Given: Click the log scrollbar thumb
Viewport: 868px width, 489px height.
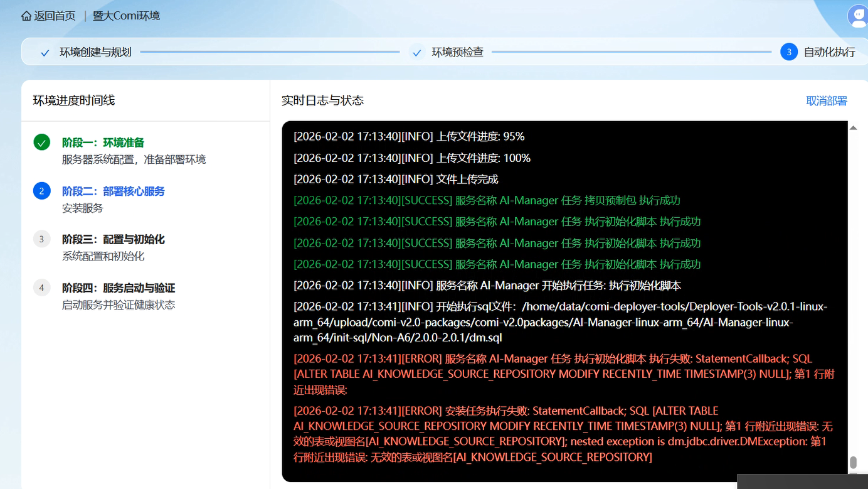Looking at the screenshot, I should (853, 463).
